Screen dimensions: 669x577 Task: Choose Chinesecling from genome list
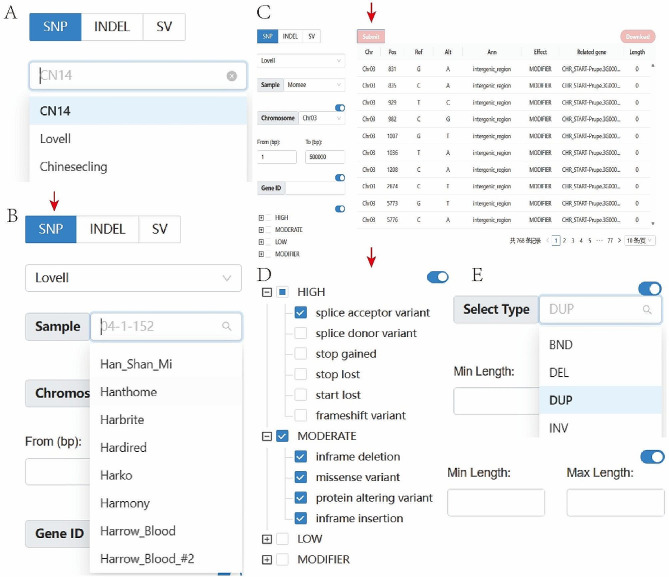(x=138, y=167)
